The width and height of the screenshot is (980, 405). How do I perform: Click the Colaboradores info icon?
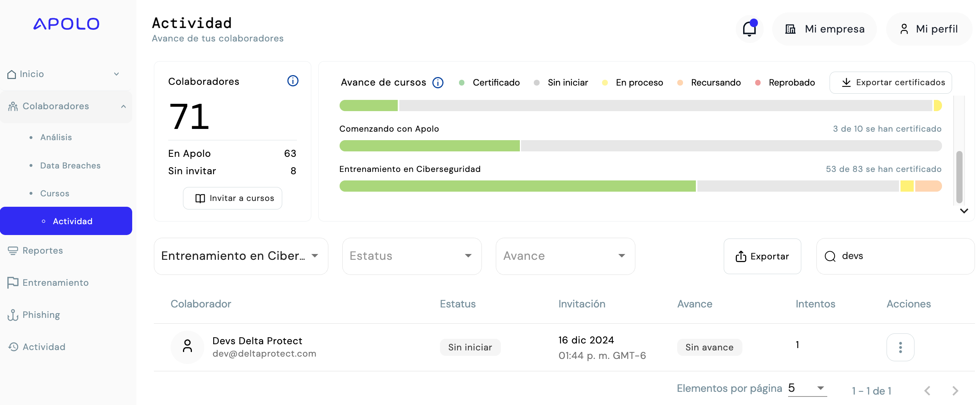[293, 81]
